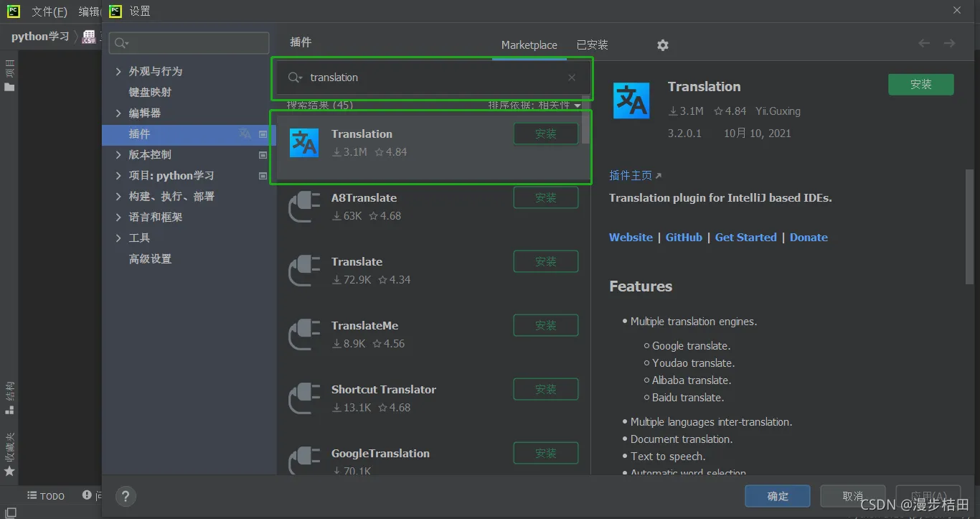Focus the plugin search field containing translation
The height and width of the screenshot is (519, 980).
(x=432, y=78)
